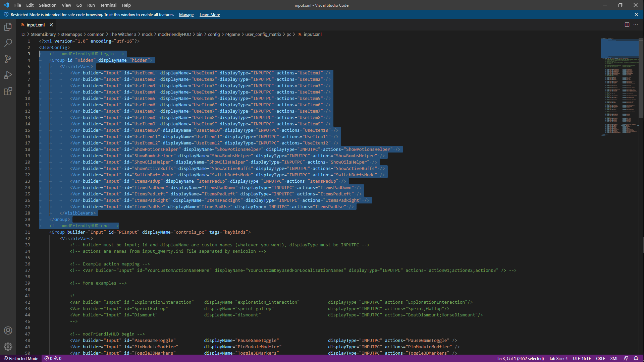Open the Explorer view in activity bar
This screenshot has height=362, width=644.
tap(8, 27)
